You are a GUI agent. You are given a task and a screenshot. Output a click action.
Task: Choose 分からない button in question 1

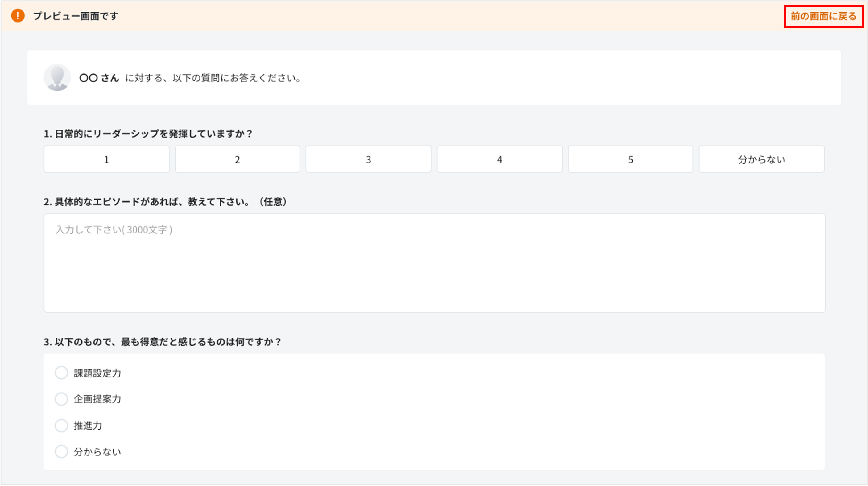click(762, 159)
